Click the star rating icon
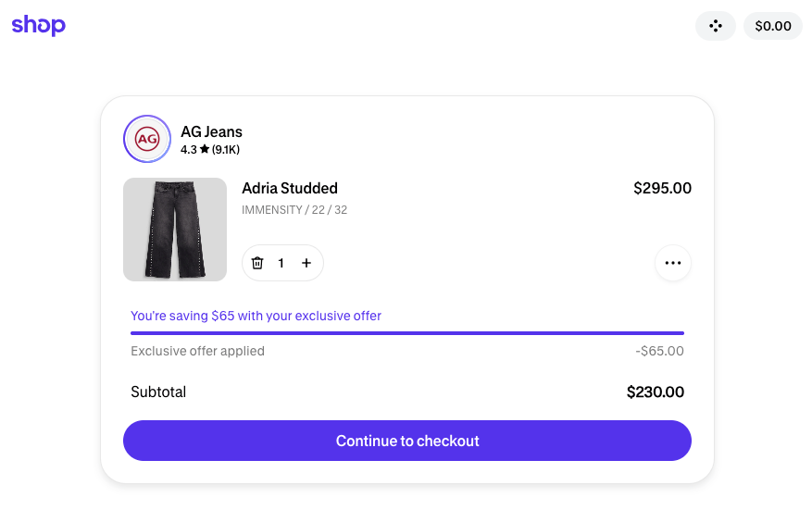 [205, 149]
